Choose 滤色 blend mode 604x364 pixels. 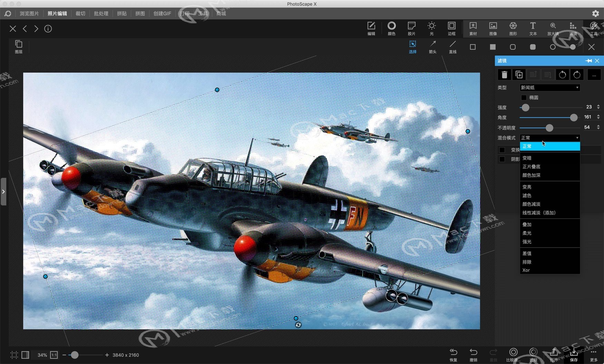(550, 195)
